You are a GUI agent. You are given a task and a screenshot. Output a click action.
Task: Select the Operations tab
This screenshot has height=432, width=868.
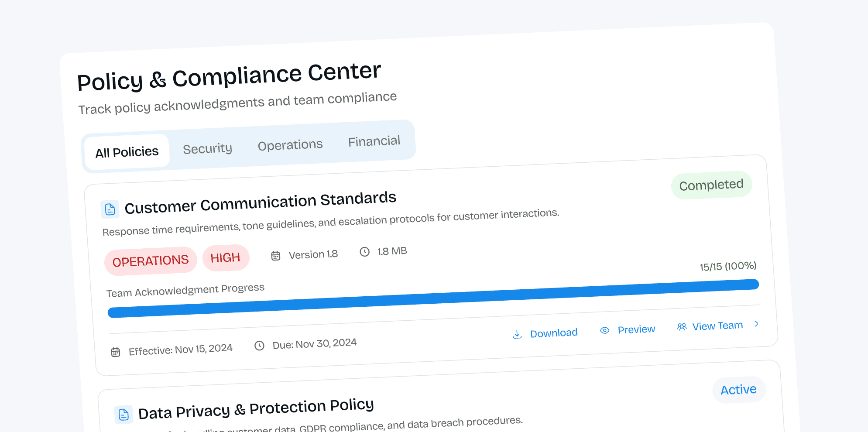point(290,145)
